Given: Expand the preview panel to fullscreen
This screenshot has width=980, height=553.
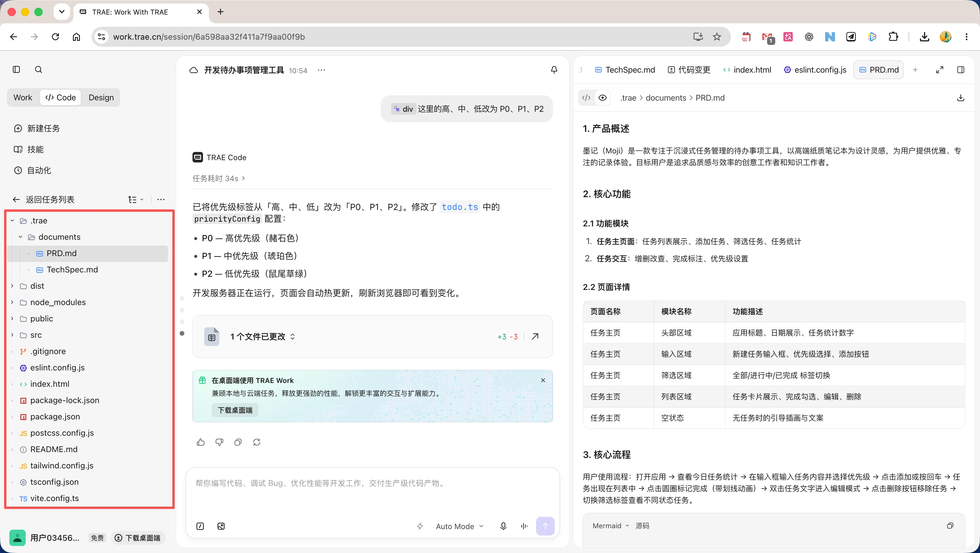Looking at the screenshot, I should click(940, 70).
